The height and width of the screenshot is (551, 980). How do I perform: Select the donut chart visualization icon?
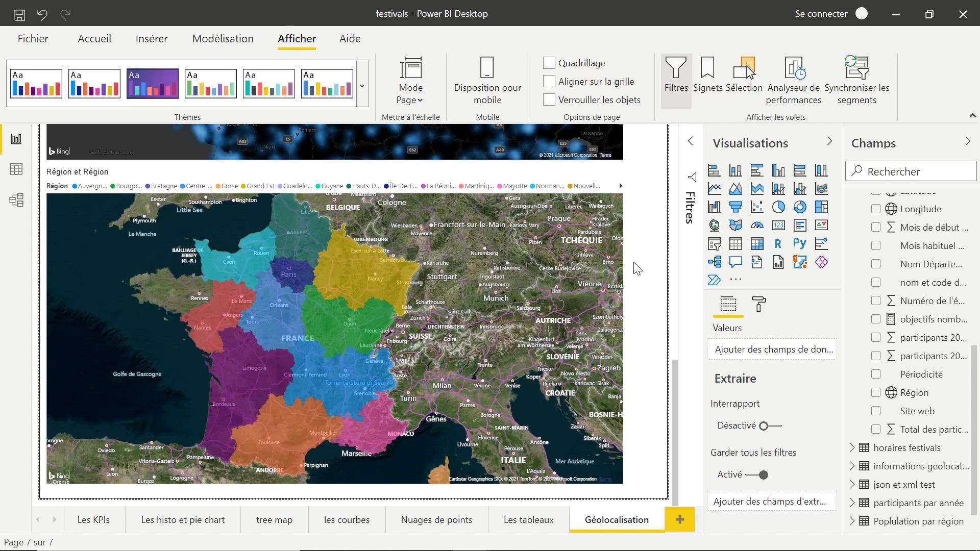point(800,207)
